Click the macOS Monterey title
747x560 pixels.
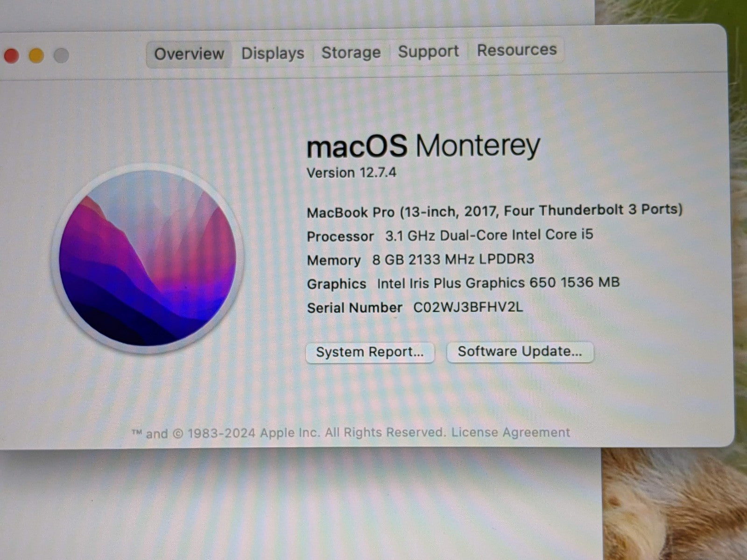pos(423,145)
